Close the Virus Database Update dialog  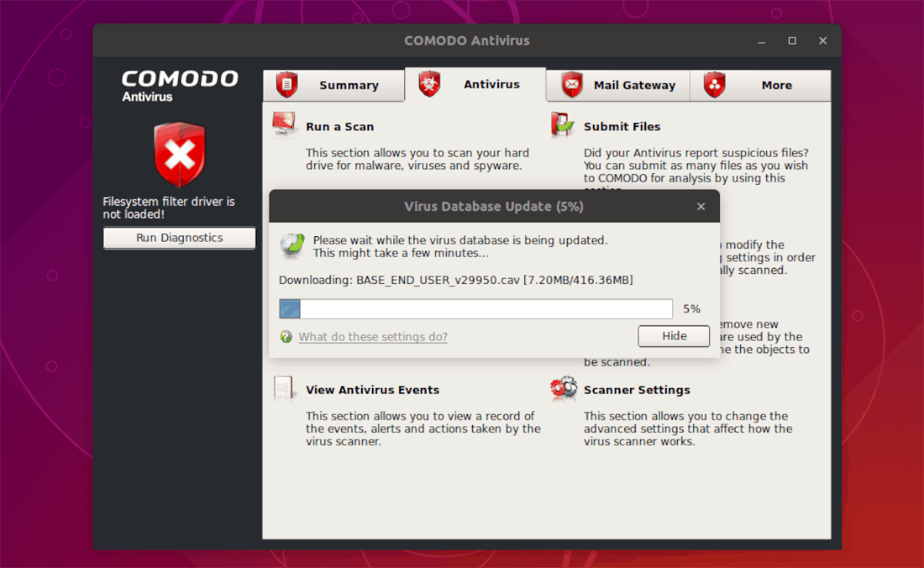point(701,206)
